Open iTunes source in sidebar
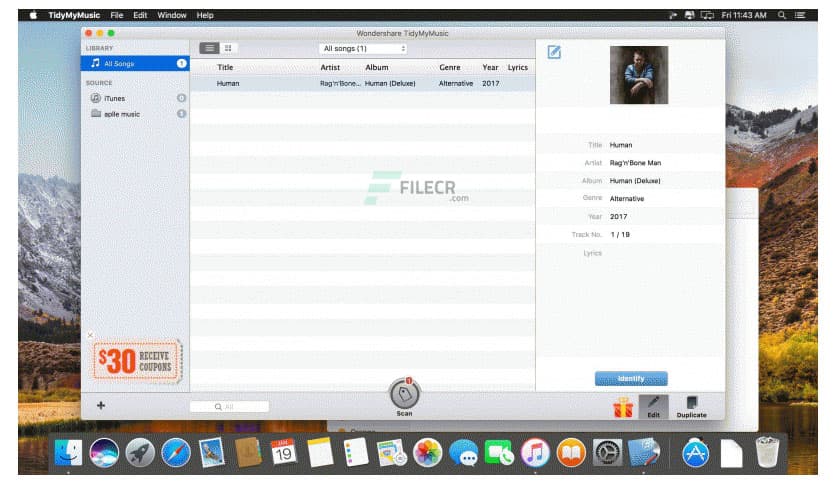This screenshot has width=836, height=484. point(135,99)
